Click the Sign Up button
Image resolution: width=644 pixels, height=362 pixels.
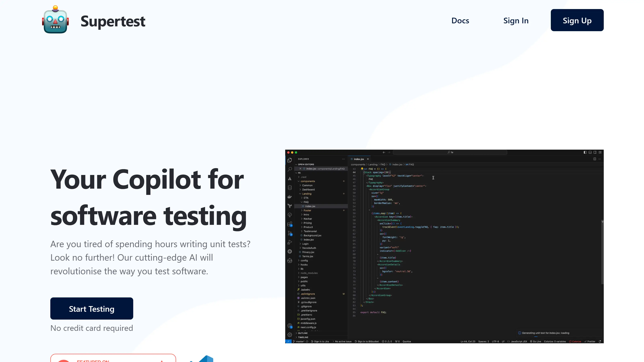[577, 20]
